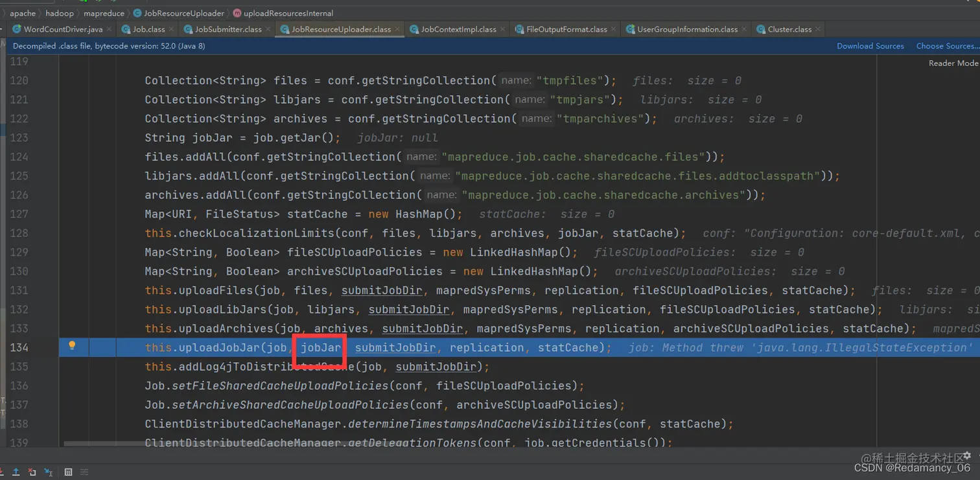Viewport: 980px width, 480px height.
Task: Click the Run to Cursor icon
Action: [x=48, y=472]
